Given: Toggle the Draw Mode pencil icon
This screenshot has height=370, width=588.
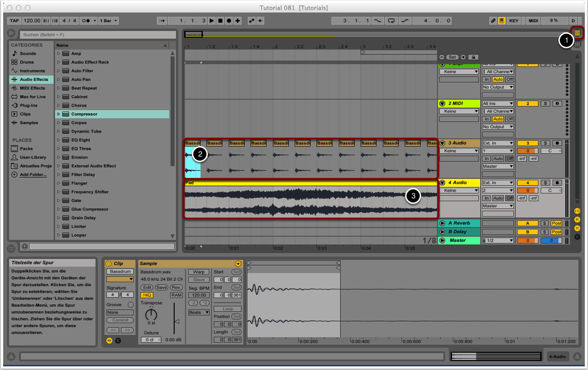Looking at the screenshot, I should coord(493,21).
